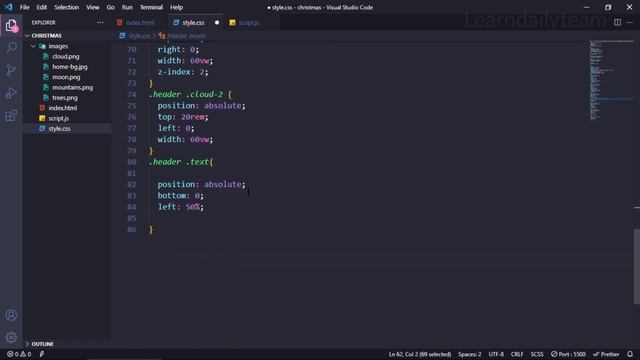Click style.css in the breadcrumb

[139, 36]
